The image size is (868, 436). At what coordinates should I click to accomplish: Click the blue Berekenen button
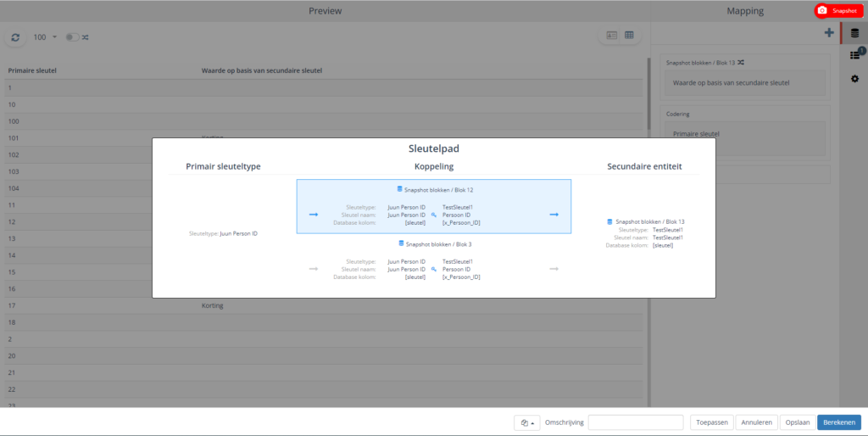coord(839,422)
